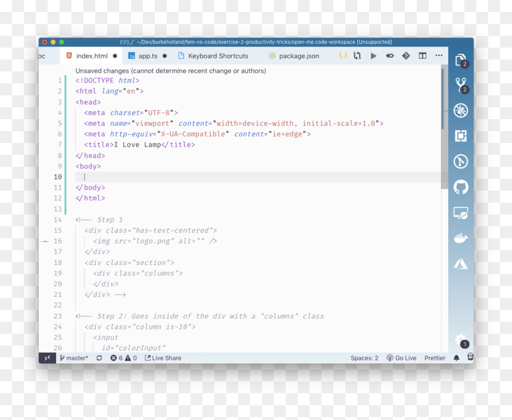
Task: Start a Live Share session
Action: pyautogui.click(x=163, y=358)
